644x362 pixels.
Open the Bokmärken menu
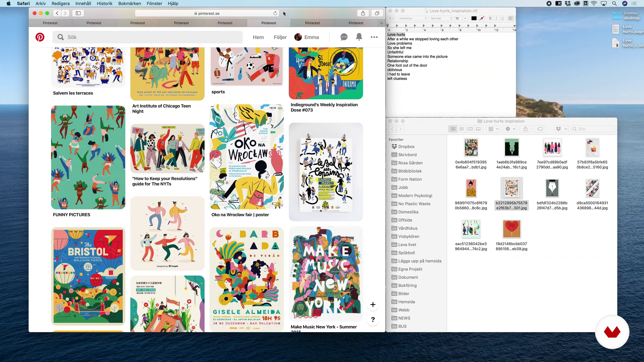(129, 4)
